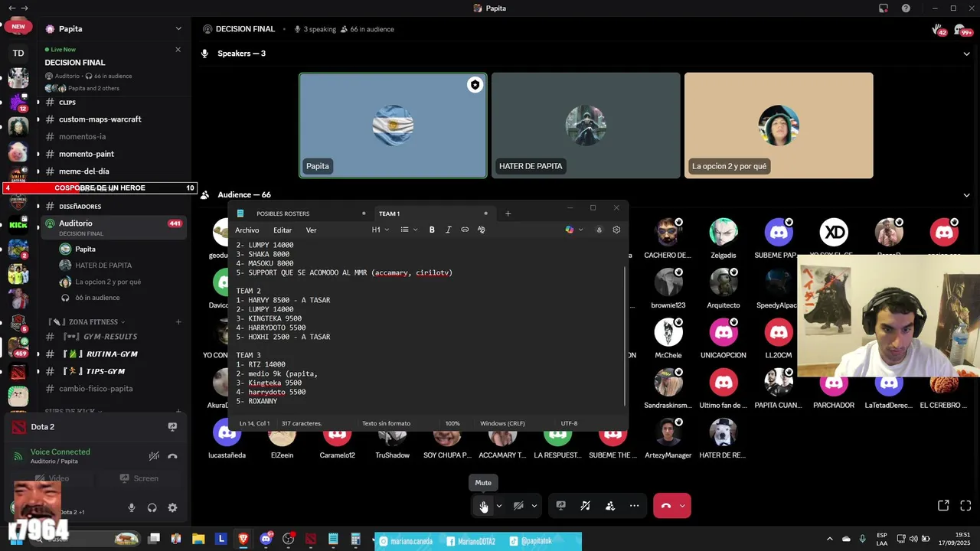Click red disconnect call button
980x551 pixels.
[x=665, y=506]
